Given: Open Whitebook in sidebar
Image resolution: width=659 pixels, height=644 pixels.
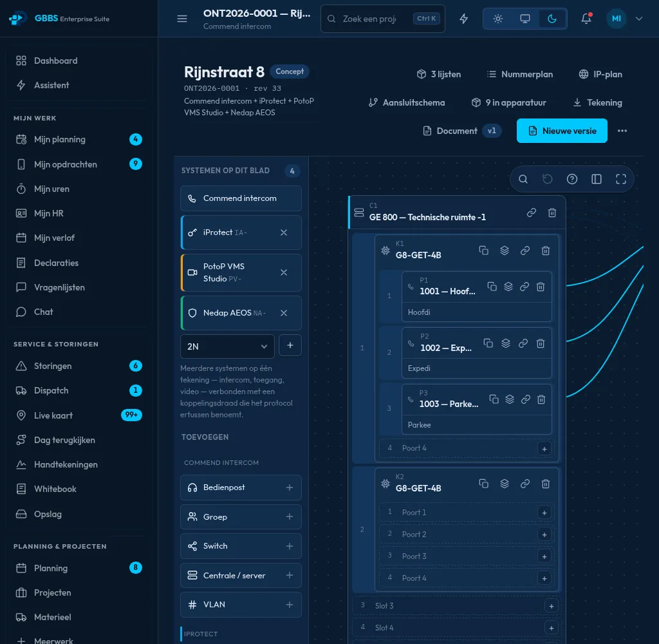Looking at the screenshot, I should tap(79, 489).
